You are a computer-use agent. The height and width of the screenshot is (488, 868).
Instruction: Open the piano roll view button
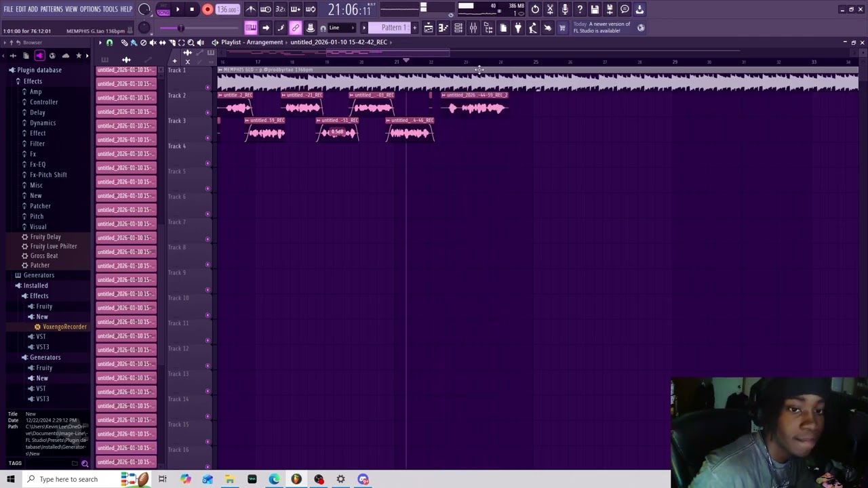point(443,28)
